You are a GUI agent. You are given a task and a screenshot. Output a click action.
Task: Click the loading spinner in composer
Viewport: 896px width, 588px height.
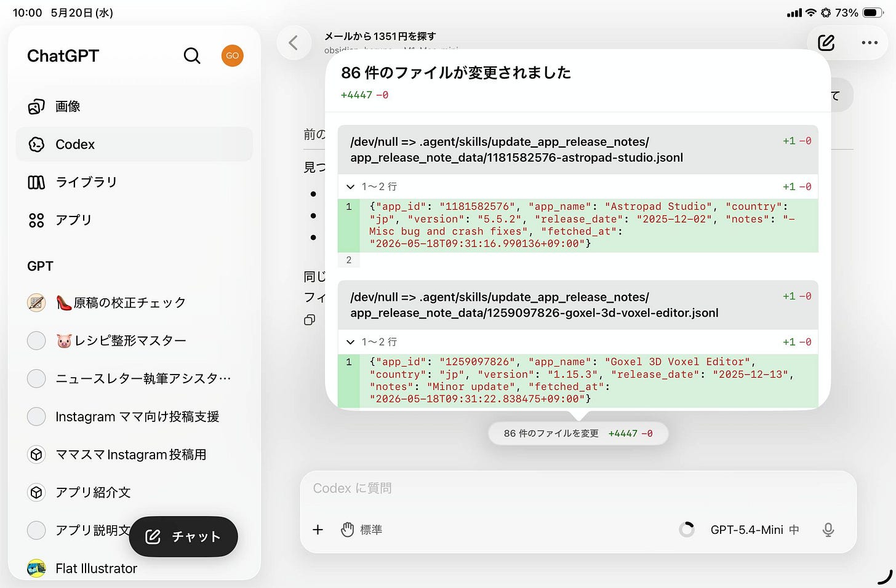pos(687,530)
